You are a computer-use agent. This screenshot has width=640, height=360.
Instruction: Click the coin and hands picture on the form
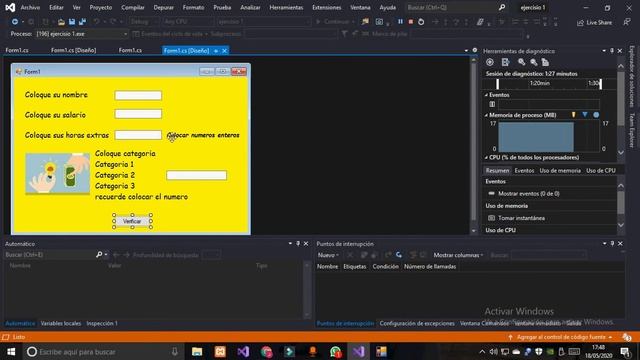(x=58, y=173)
